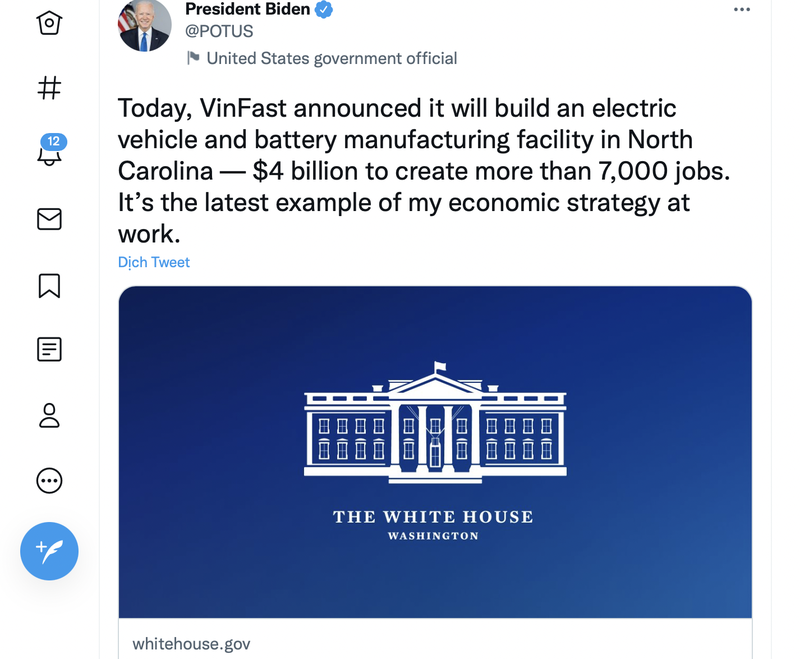This screenshot has height=659, width=800.
Task: Open the Home timeline
Action: tap(49, 24)
